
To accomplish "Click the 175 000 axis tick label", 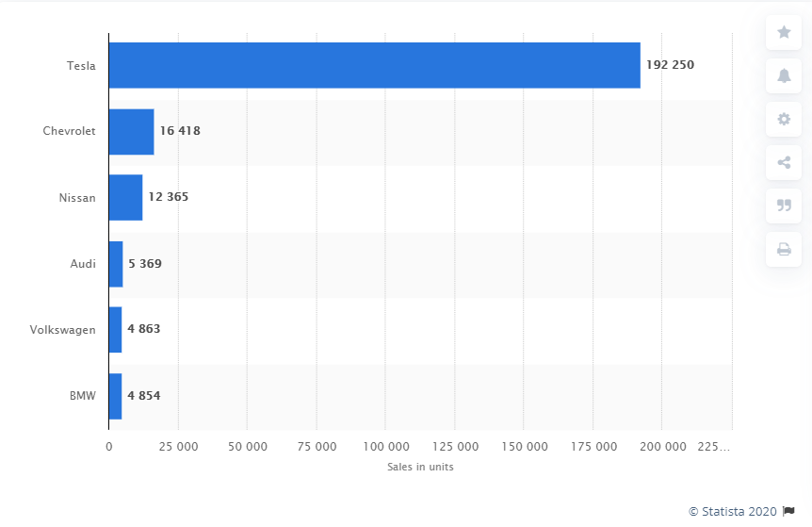I will tap(594, 447).
